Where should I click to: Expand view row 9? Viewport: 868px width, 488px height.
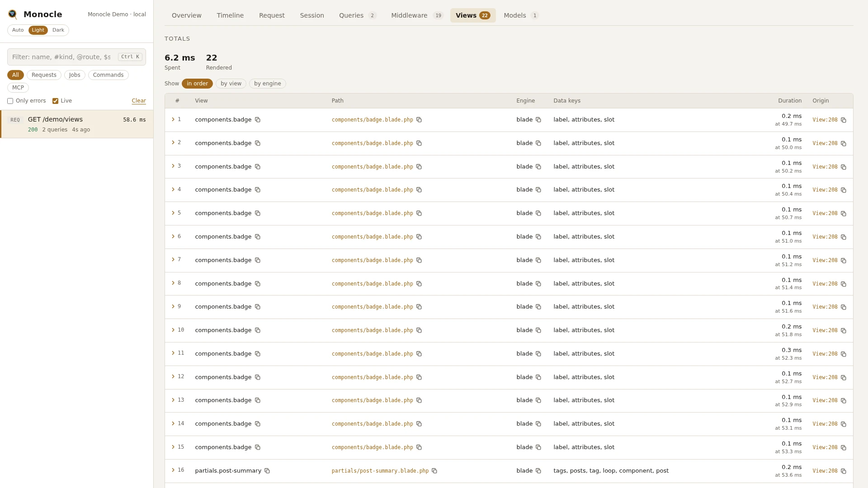[x=173, y=306]
